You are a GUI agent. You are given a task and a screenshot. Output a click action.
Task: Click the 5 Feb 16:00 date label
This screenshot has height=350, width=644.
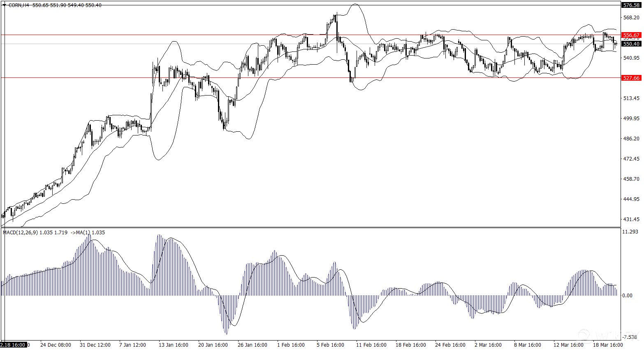coord(330,345)
